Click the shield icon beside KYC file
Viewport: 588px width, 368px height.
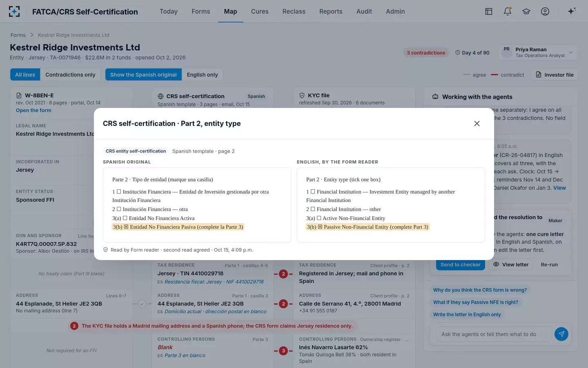302,95
